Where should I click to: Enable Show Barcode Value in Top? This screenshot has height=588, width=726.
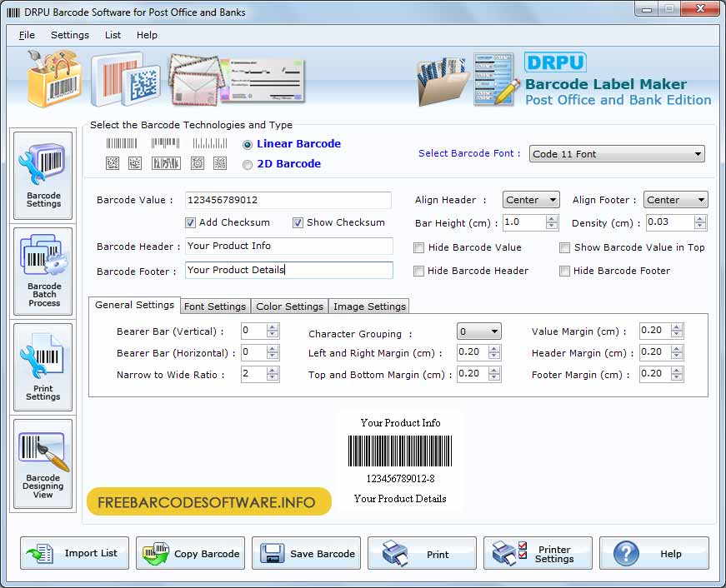pos(564,248)
